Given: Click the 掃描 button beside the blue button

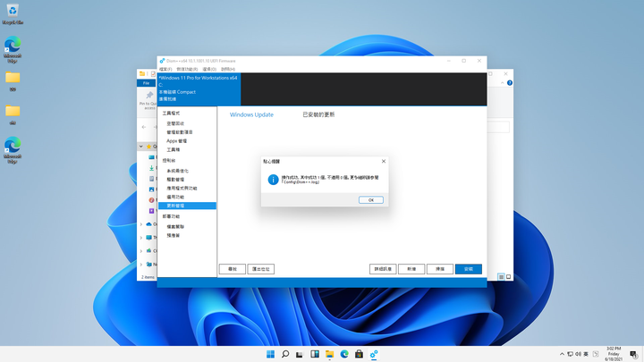Looking at the screenshot, I should tap(440, 269).
